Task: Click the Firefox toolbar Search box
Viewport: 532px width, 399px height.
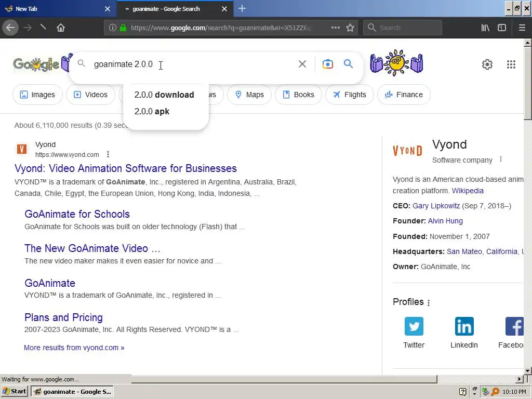Action: [x=403, y=28]
